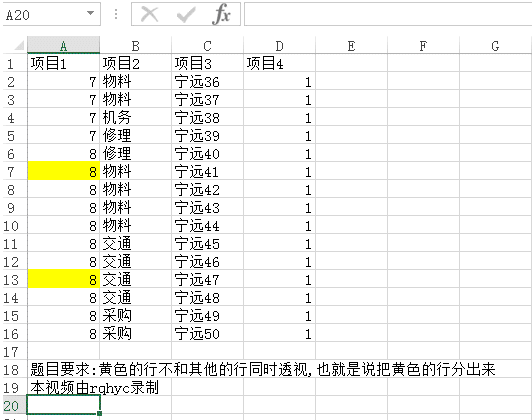This screenshot has height=420, width=532.
Task: Click the Cancel X formula icon
Action: point(150,14)
